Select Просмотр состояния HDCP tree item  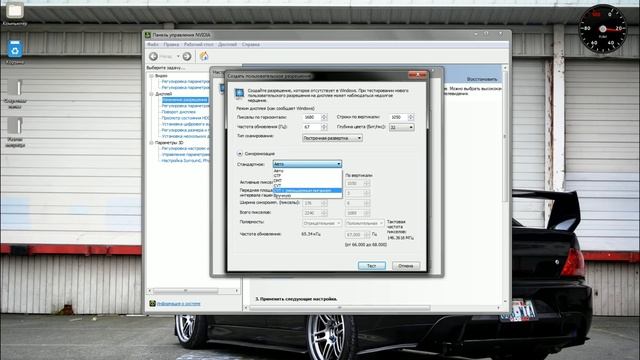click(186, 118)
